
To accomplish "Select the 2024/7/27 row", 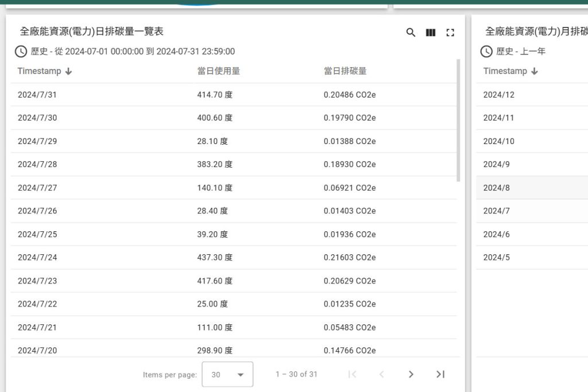I will pyautogui.click(x=230, y=188).
